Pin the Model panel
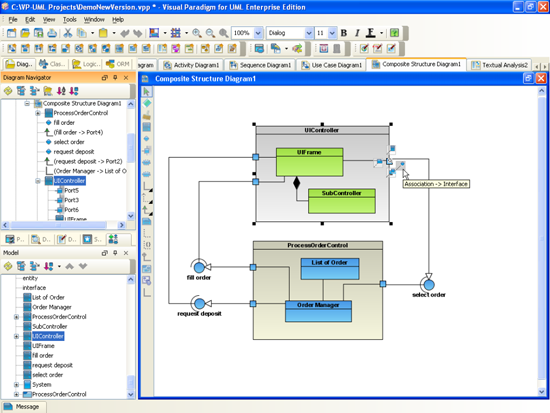 coord(115,253)
